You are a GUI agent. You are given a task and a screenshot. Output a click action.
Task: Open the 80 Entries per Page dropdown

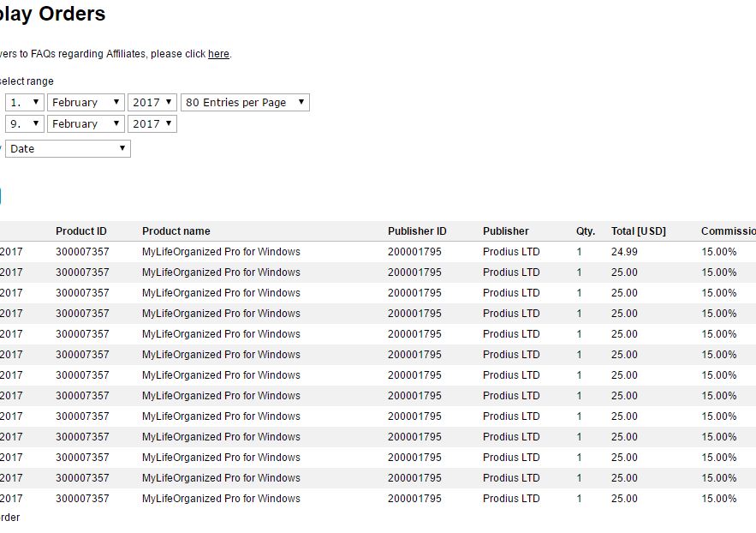click(245, 103)
